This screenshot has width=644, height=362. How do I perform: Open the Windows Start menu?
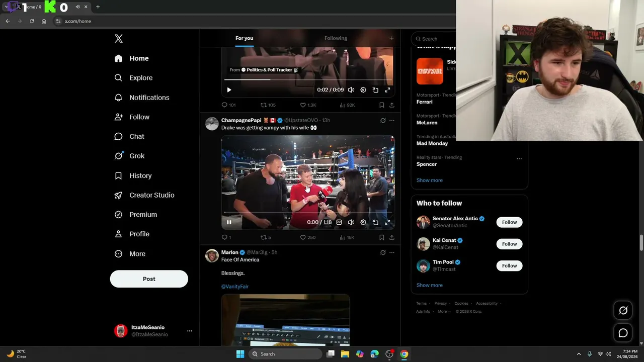tap(240, 354)
